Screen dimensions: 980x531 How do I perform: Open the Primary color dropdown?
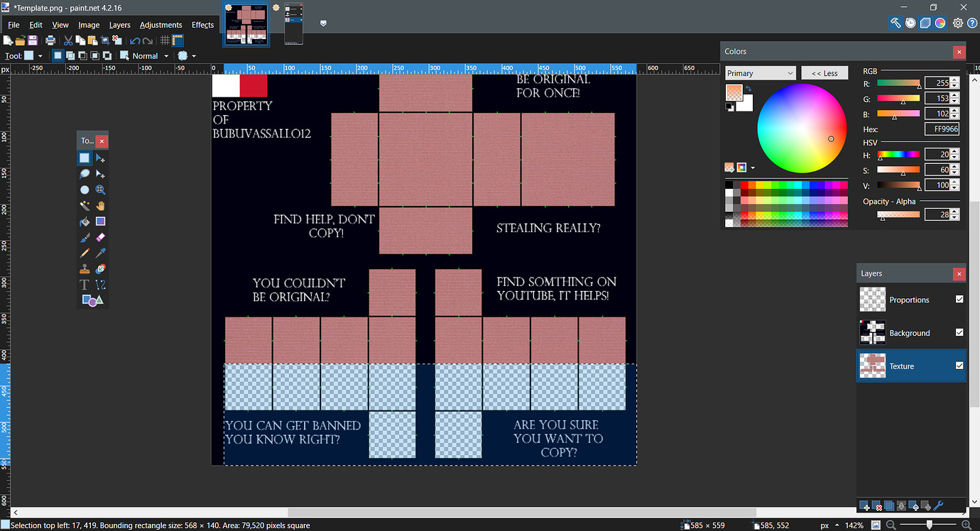(x=759, y=72)
